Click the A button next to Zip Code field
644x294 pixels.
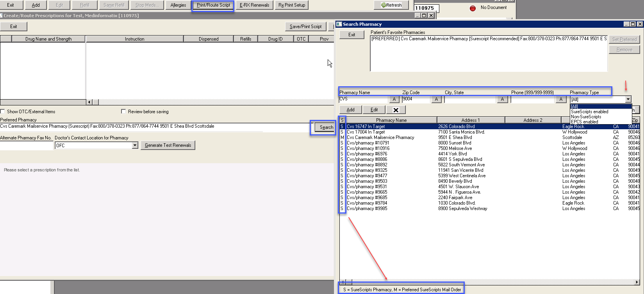[x=436, y=100]
